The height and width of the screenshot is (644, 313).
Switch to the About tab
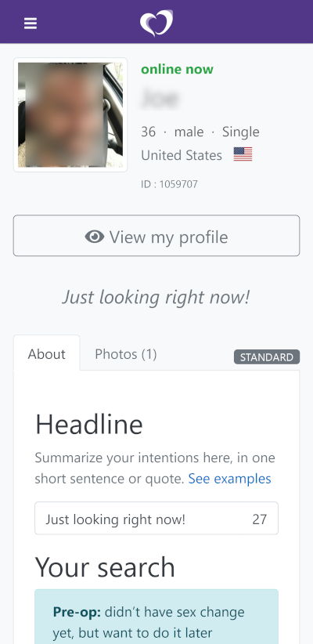[47, 353]
